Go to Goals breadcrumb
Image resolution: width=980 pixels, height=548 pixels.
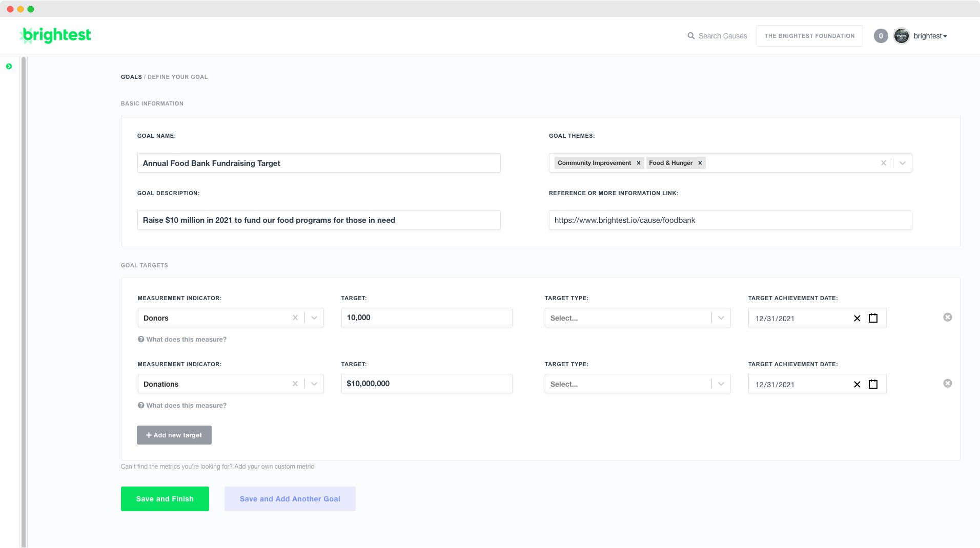point(131,77)
